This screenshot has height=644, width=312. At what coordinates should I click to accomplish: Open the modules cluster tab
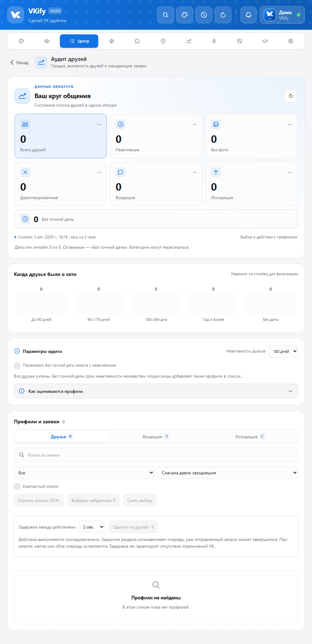tap(112, 41)
